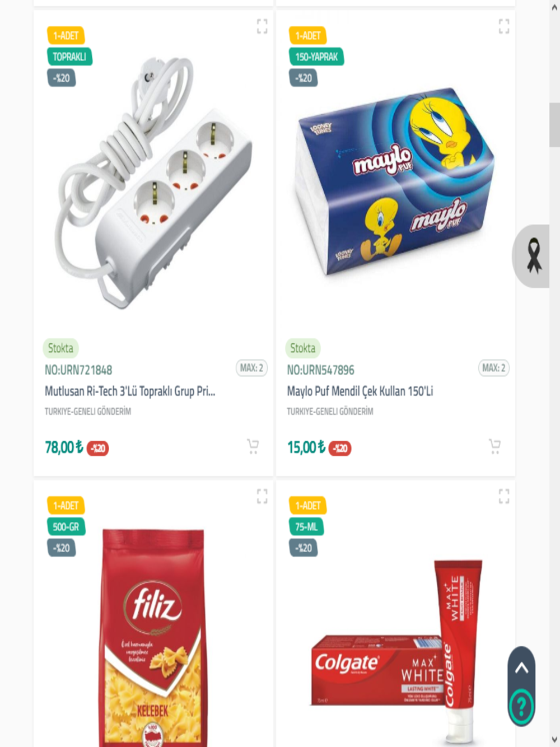
Task: Open quick view on Filiz pasta card
Action: [x=262, y=496]
